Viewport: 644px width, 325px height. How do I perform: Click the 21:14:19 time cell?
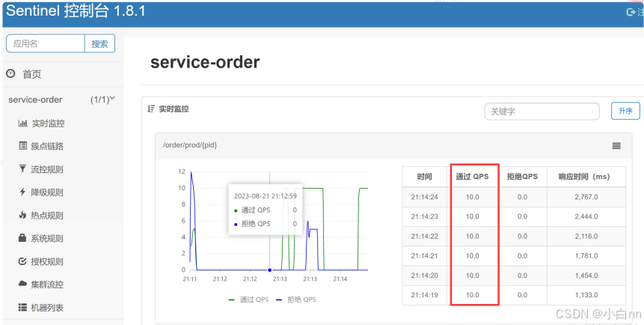click(424, 295)
